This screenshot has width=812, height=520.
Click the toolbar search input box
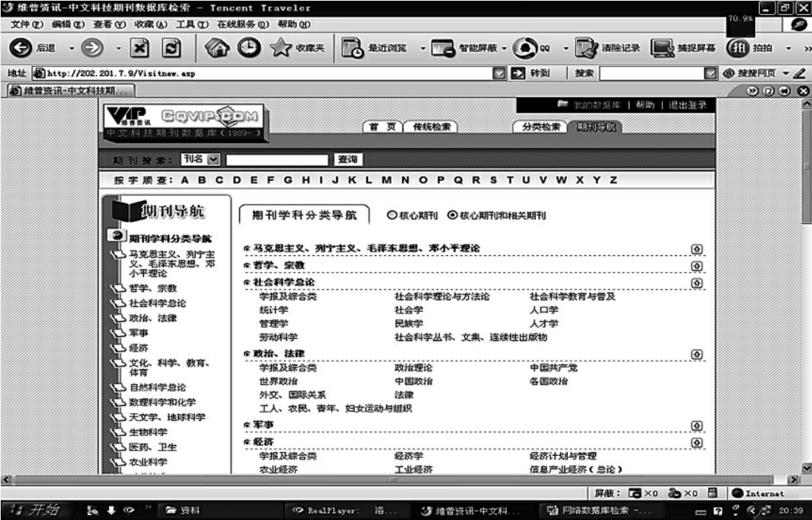[652, 74]
